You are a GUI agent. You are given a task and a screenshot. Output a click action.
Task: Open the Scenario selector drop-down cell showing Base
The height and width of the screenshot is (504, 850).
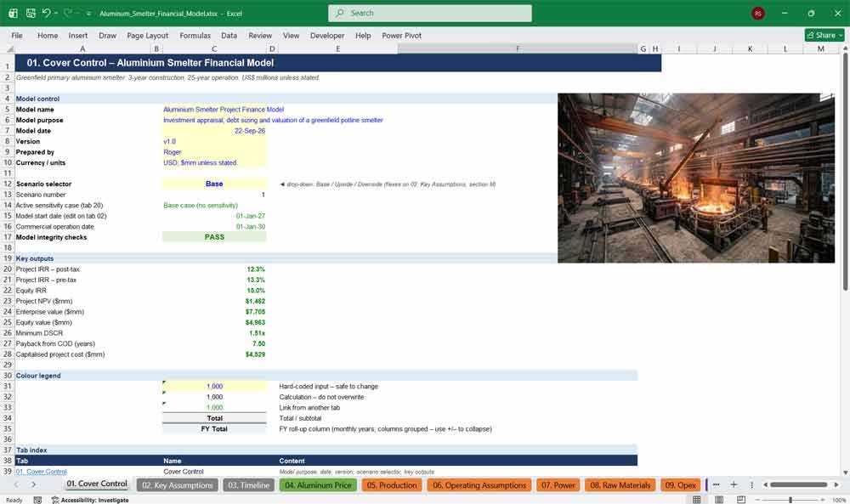(x=214, y=184)
